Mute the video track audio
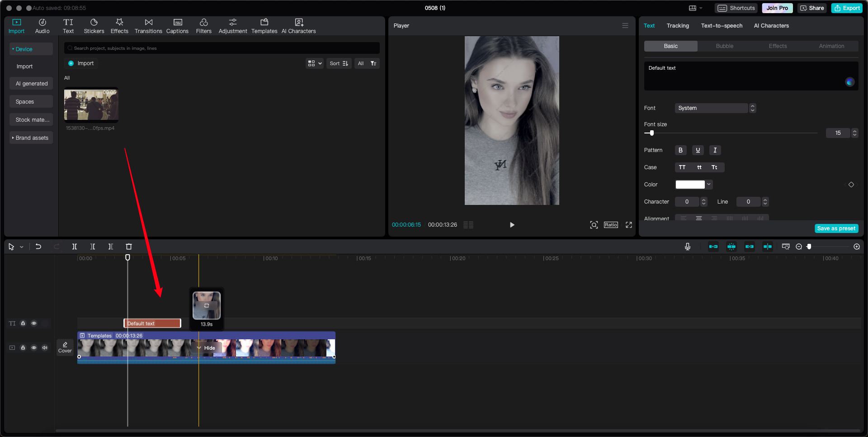 pyautogui.click(x=45, y=347)
